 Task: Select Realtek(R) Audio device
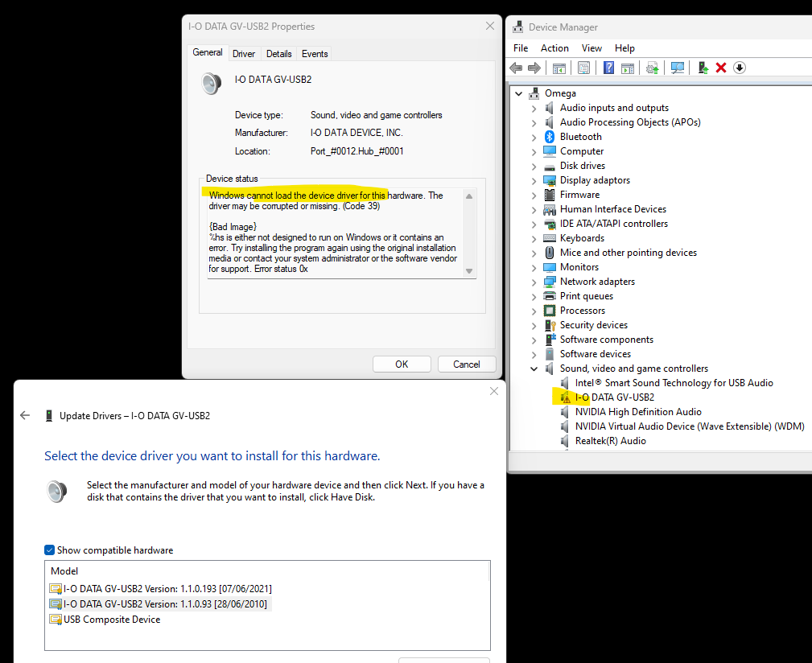(x=611, y=441)
